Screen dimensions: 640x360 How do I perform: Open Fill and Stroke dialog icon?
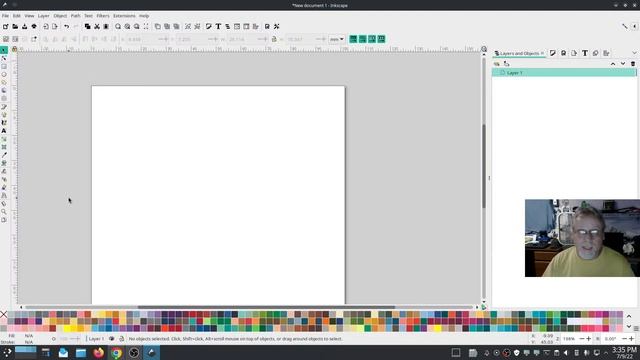click(x=209, y=27)
